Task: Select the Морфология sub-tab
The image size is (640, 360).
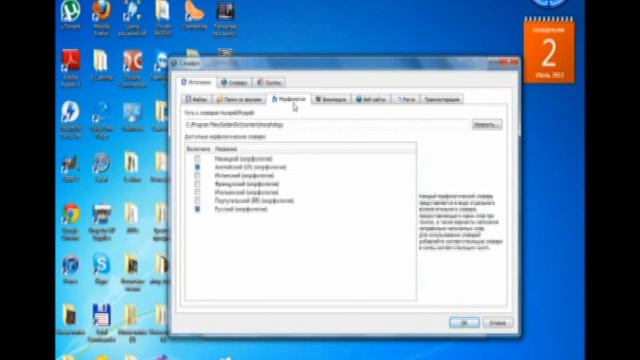Action: [289, 99]
